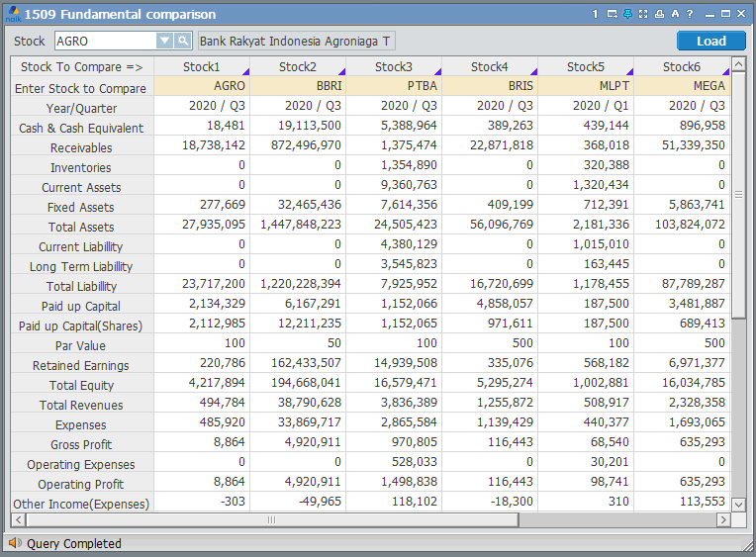Click the pin window icon in title bar
756x557 pixels.
[627, 14]
